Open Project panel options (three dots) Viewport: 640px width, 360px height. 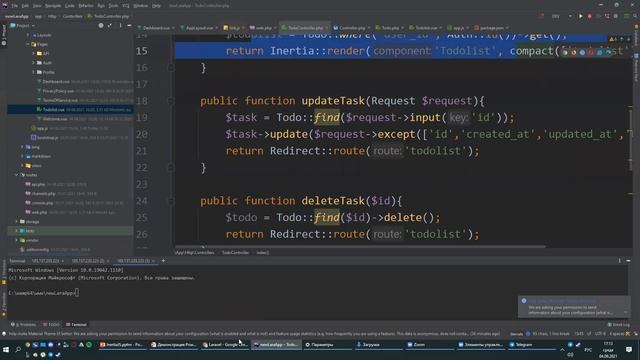(120, 25)
